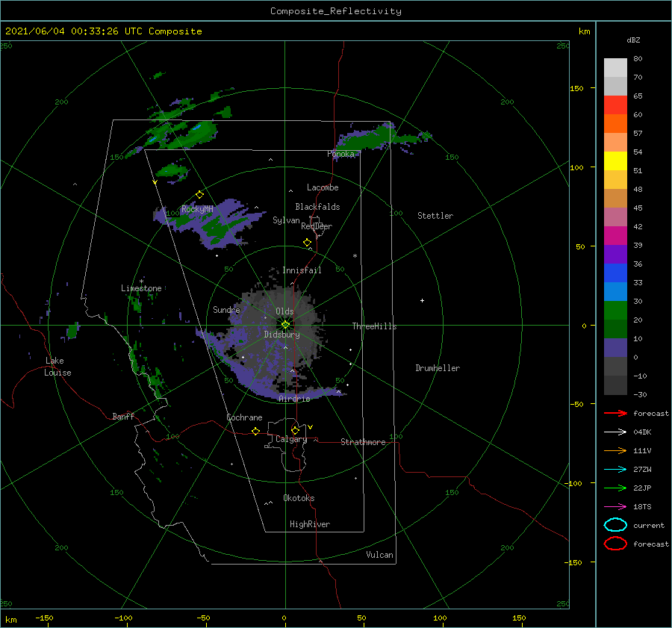The height and width of the screenshot is (628, 672).
Task: Click the Limestone label
Action: coord(141,288)
